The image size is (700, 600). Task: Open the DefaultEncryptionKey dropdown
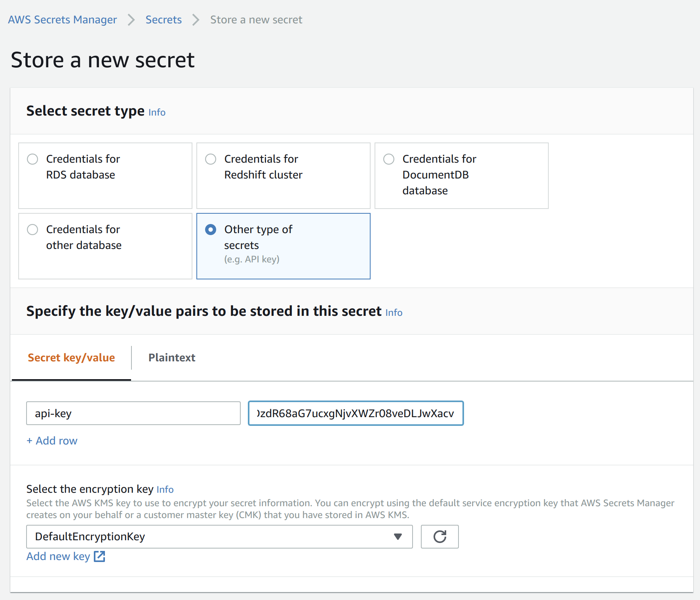[x=219, y=537]
